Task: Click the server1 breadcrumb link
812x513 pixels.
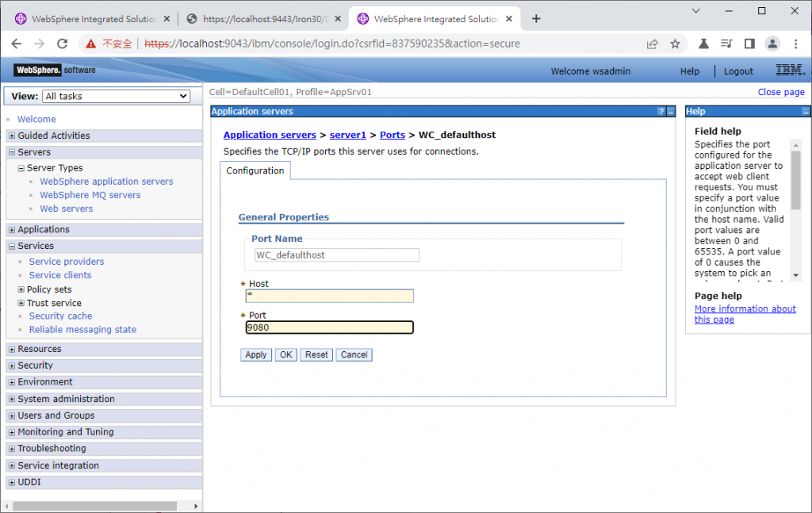Action: click(x=347, y=135)
